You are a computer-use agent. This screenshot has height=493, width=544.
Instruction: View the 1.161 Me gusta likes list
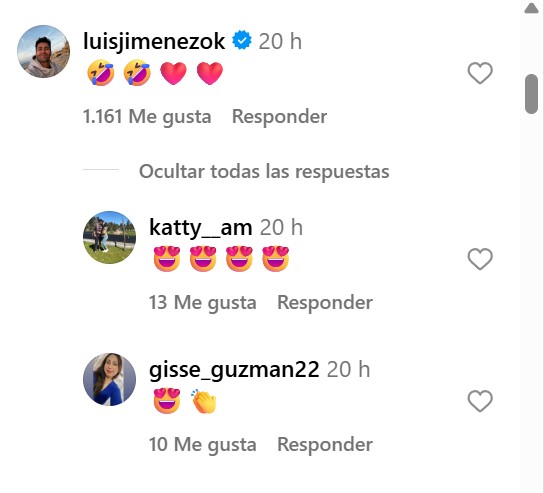(147, 117)
